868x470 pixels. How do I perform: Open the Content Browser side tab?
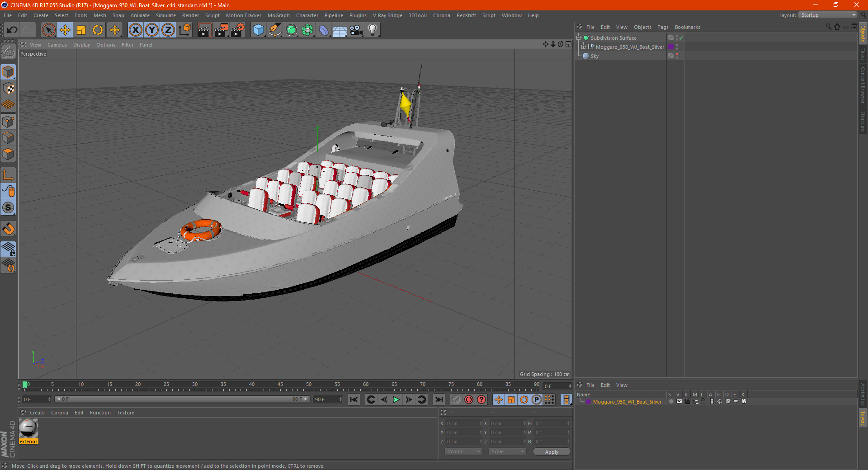[863, 85]
